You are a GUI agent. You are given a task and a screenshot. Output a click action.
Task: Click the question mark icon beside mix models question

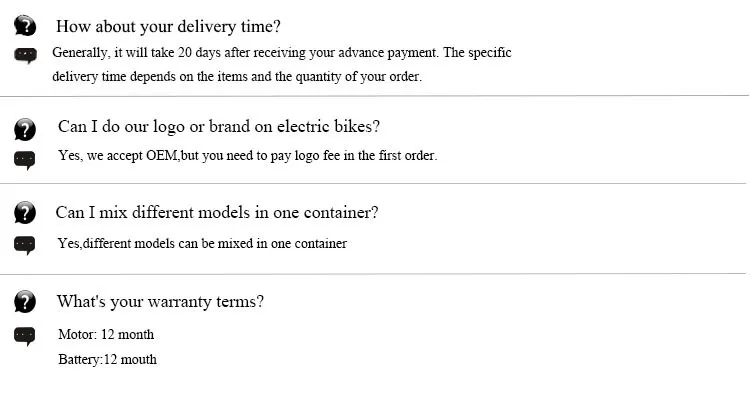click(25, 212)
